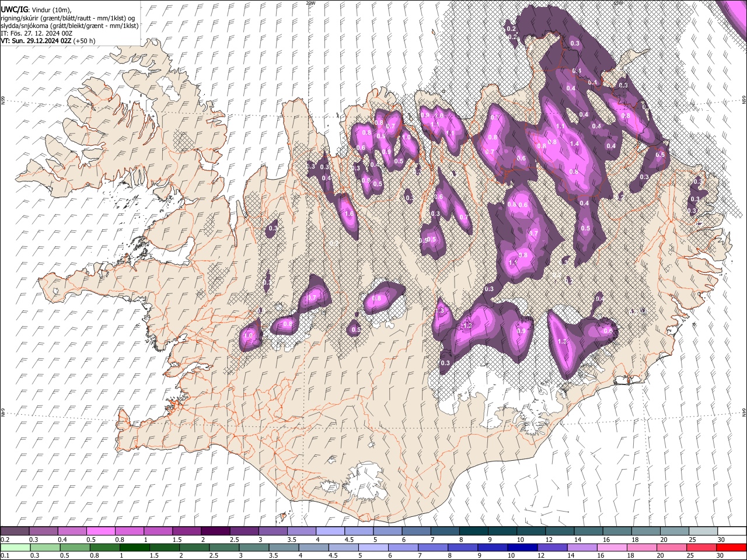Pick the 0.3–0.5 light green rain swatch
The image size is (747, 560).
45,547
